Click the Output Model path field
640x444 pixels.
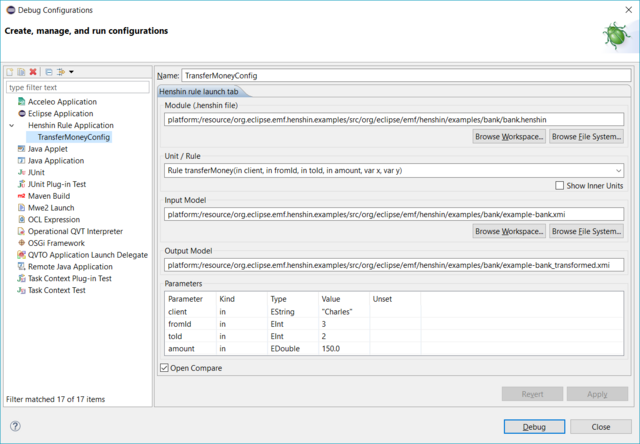coord(394,265)
